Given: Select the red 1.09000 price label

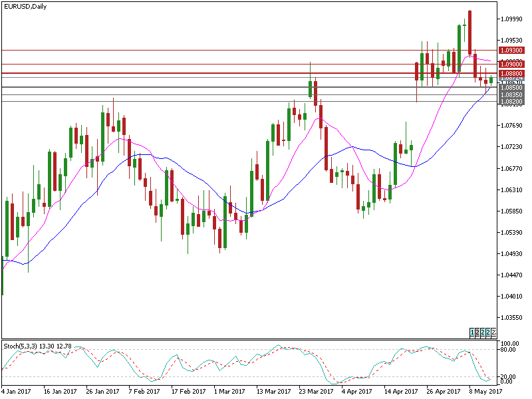Looking at the screenshot, I should pyautogui.click(x=511, y=64).
